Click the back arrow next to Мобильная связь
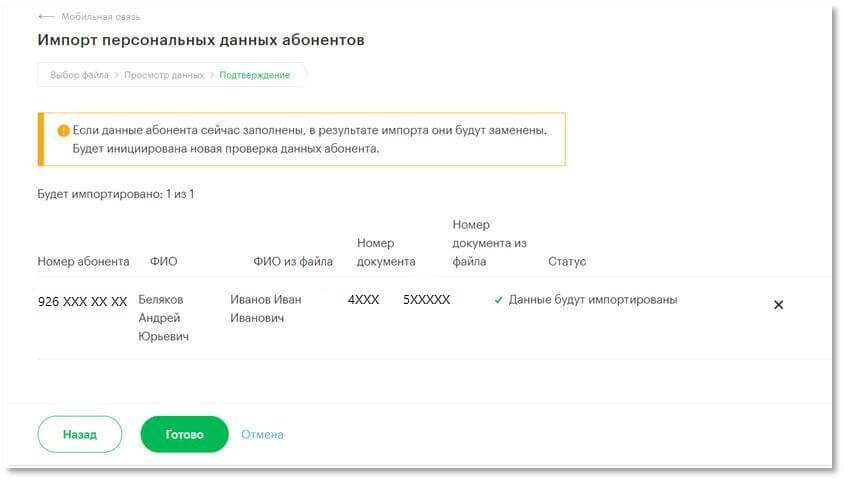The height and width of the screenshot is (480, 844). [x=46, y=17]
